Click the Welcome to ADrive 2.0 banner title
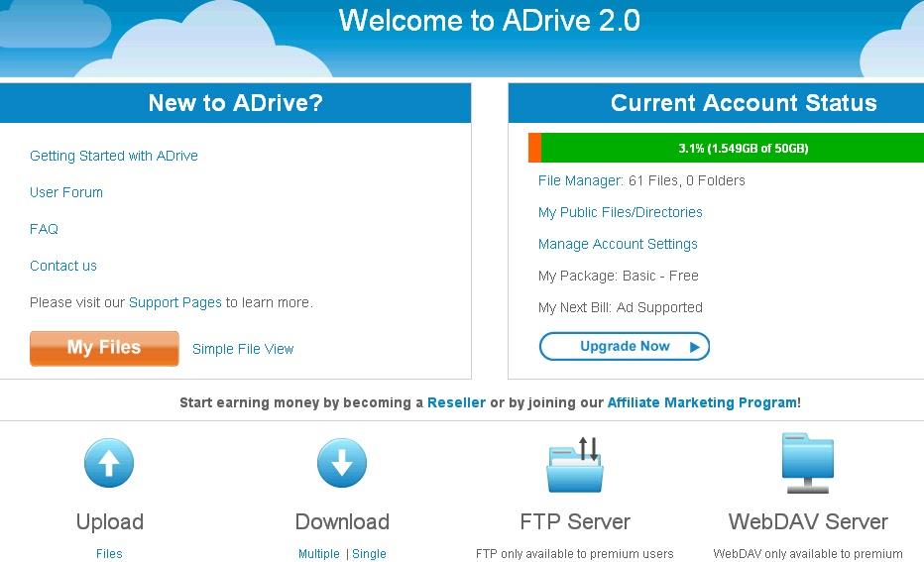 pos(489,21)
